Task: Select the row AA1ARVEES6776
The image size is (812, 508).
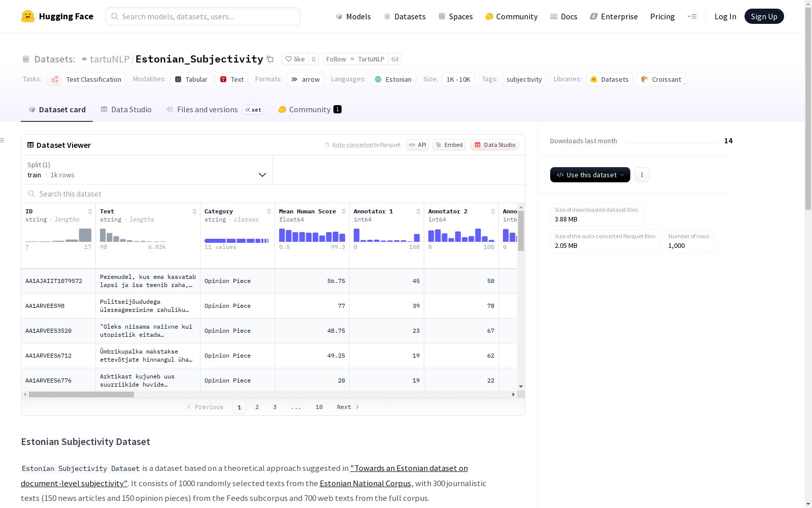Action: (269, 380)
